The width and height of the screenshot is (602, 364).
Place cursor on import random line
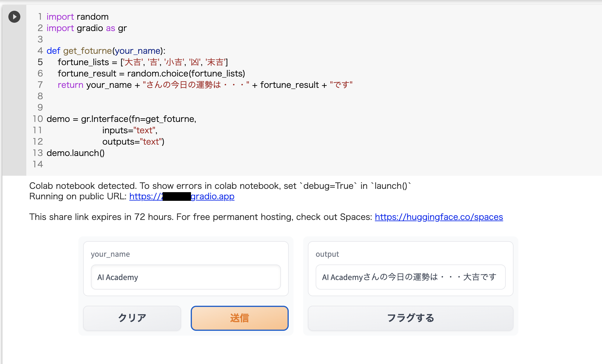77,17
